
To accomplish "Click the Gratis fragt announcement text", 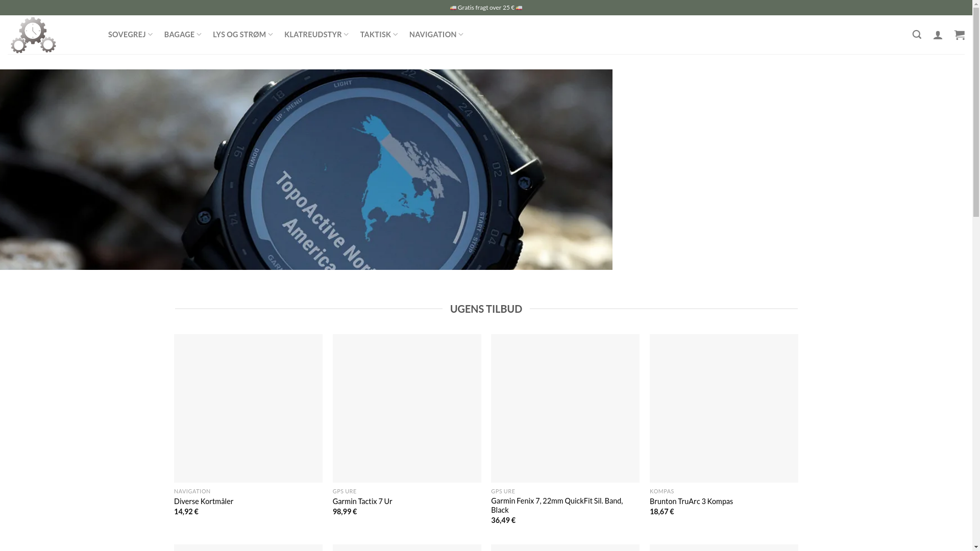I will [x=486, y=8].
